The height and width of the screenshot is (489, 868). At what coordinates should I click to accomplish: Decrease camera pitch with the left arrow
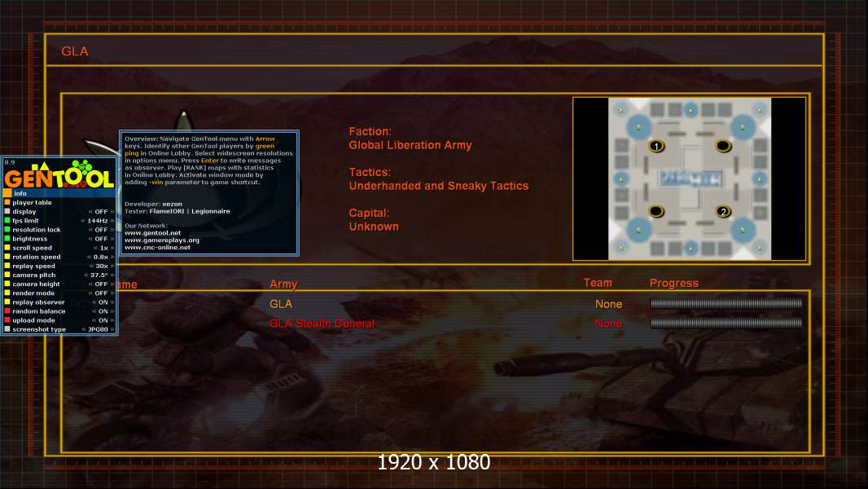click(86, 275)
